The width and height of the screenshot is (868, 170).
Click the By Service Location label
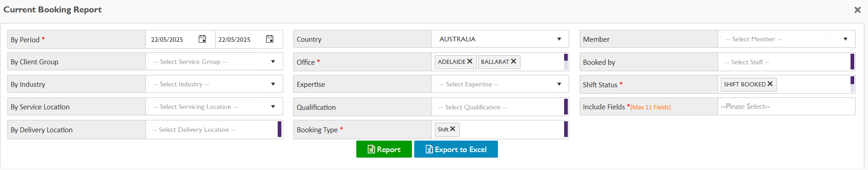coord(40,107)
